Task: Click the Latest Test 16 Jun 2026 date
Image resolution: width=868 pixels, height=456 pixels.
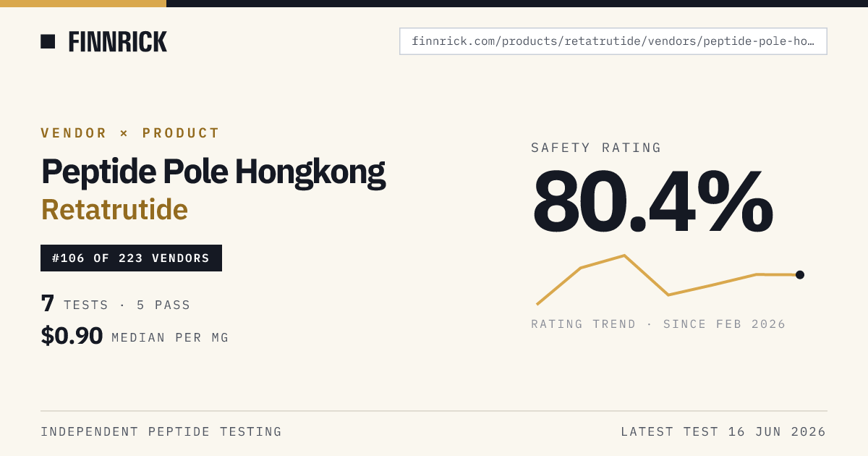Action: [723, 432]
